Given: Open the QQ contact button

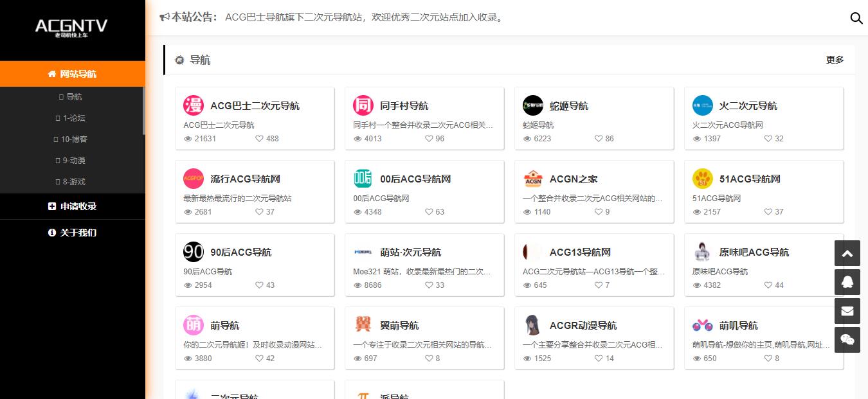Looking at the screenshot, I should coord(847,282).
